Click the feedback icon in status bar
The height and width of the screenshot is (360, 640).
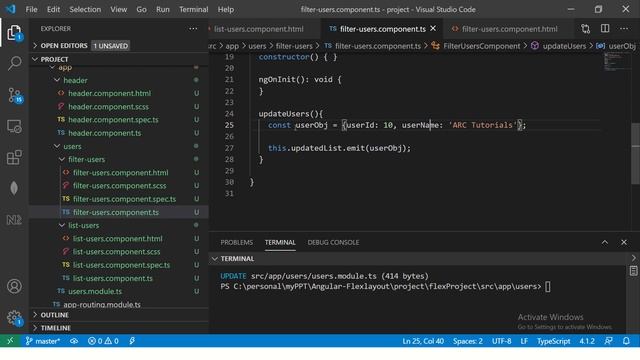tap(608, 341)
